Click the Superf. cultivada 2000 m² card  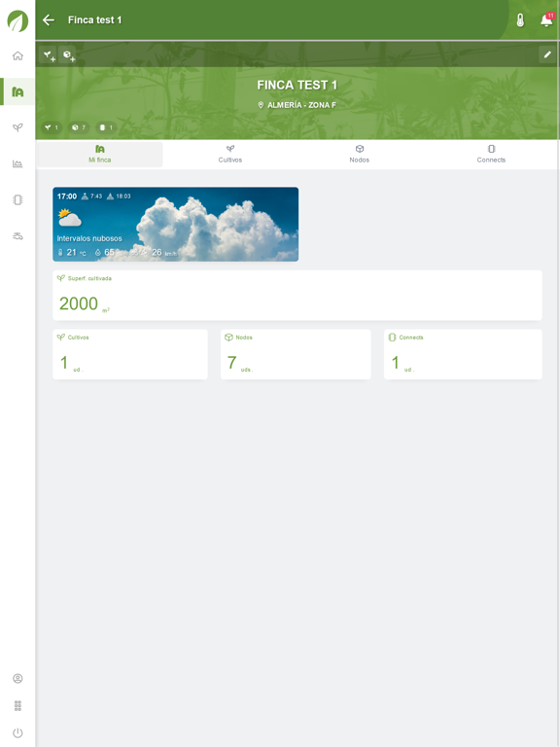coord(297,296)
